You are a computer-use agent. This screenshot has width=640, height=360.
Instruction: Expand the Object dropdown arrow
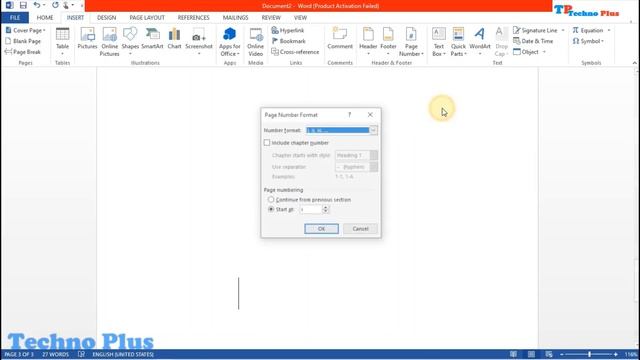(544, 52)
